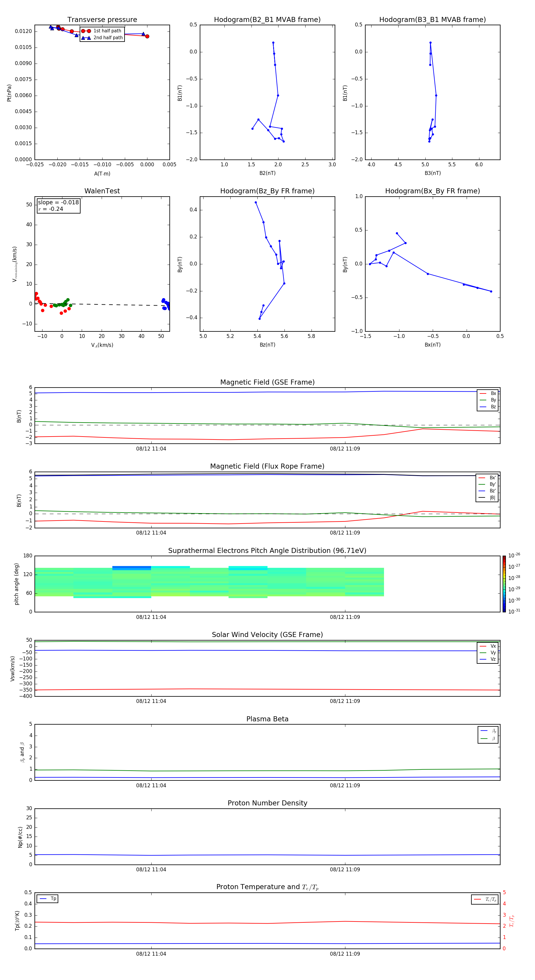The width and height of the screenshot is (535, 980).
Task: Click the 'slope = -0.018' annotation
Action: point(58,203)
